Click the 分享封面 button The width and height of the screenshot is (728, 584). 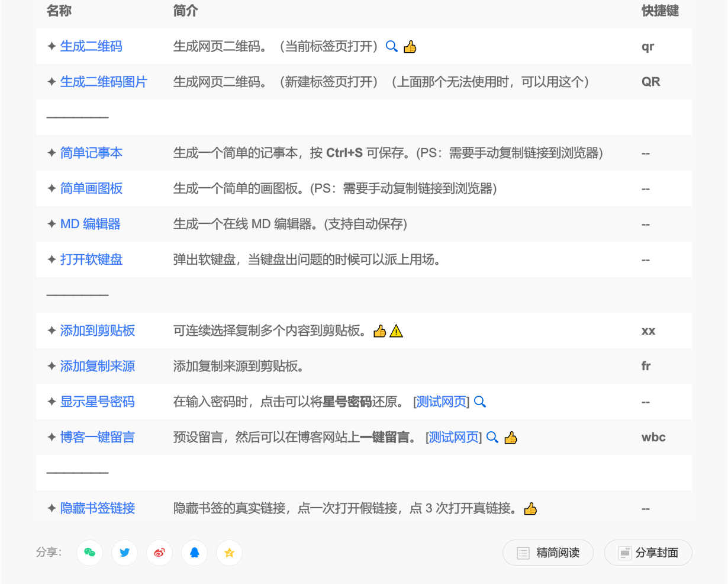(648, 553)
